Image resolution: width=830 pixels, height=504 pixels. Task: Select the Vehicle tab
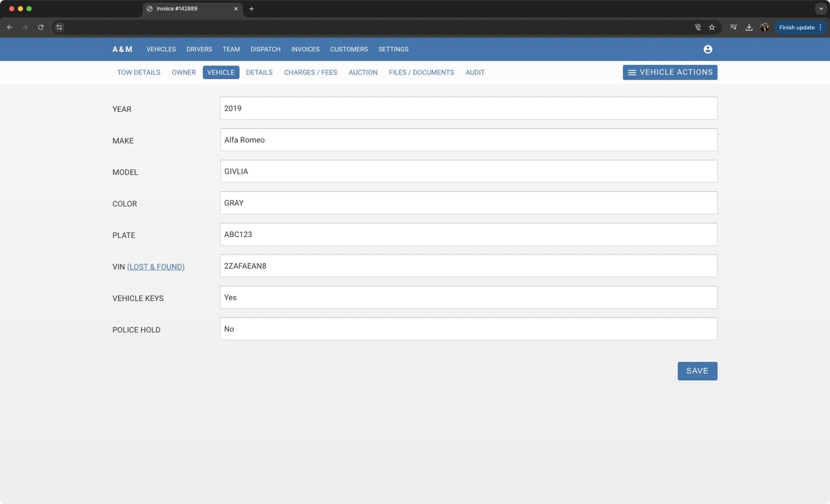tap(220, 73)
